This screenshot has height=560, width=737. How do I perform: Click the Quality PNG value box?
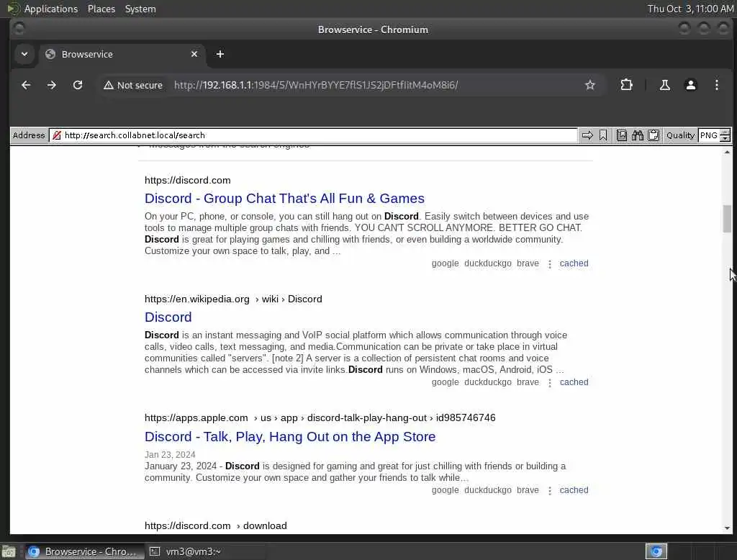click(x=709, y=135)
